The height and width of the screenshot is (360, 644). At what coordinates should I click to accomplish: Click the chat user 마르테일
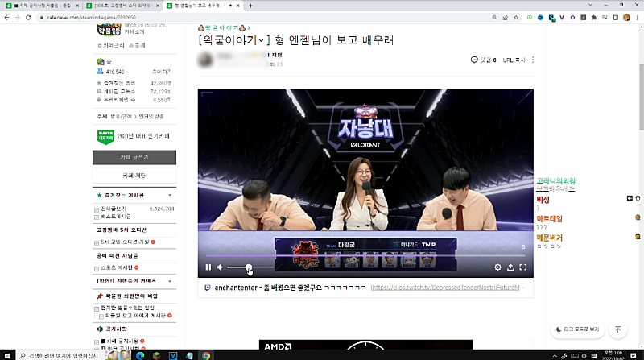click(549, 219)
